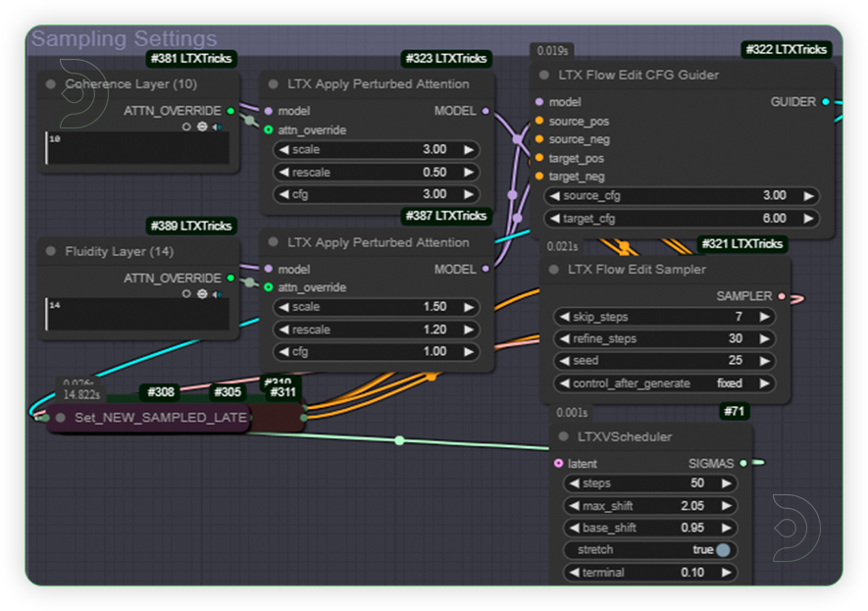The image size is (868, 611).
Task: Click the attn_override input dot on lower Perturbed Attention node
Action: (271, 287)
